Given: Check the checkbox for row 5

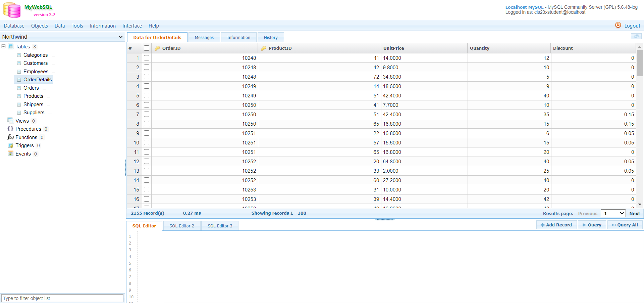Looking at the screenshot, I should coord(147,95).
